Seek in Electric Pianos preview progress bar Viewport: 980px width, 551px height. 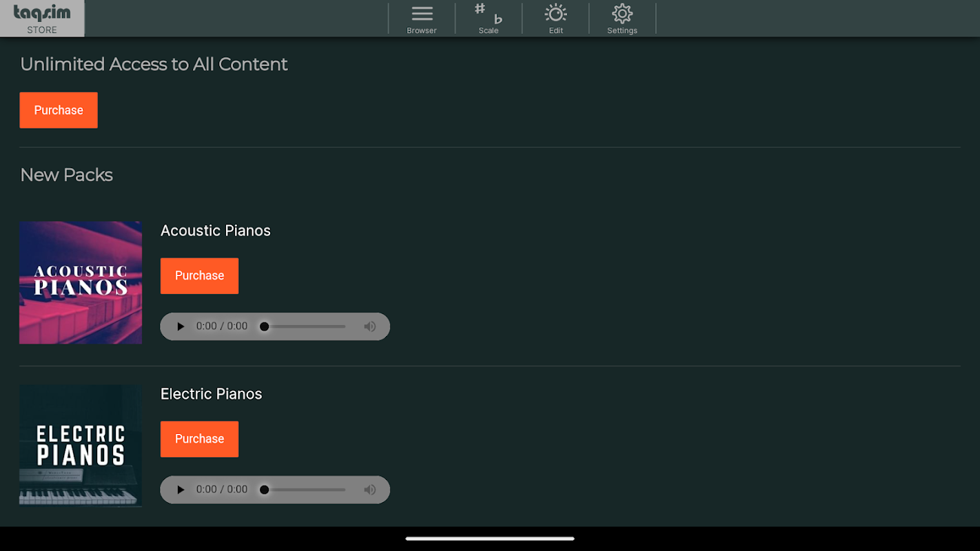[x=303, y=490]
